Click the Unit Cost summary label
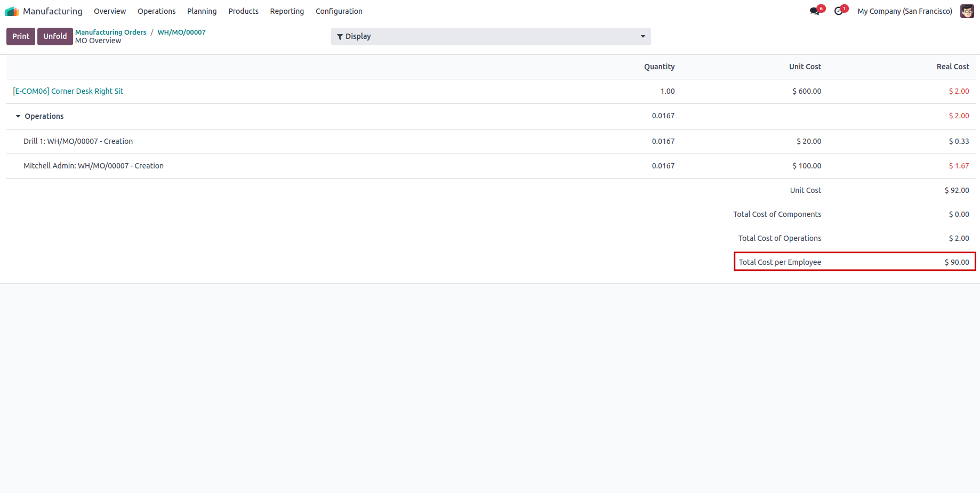This screenshot has width=980, height=493. click(x=805, y=190)
